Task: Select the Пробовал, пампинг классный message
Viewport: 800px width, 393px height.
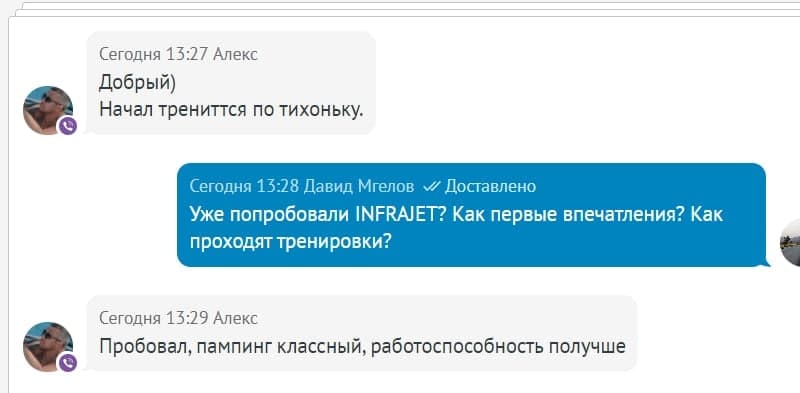Action: pyautogui.click(x=362, y=347)
